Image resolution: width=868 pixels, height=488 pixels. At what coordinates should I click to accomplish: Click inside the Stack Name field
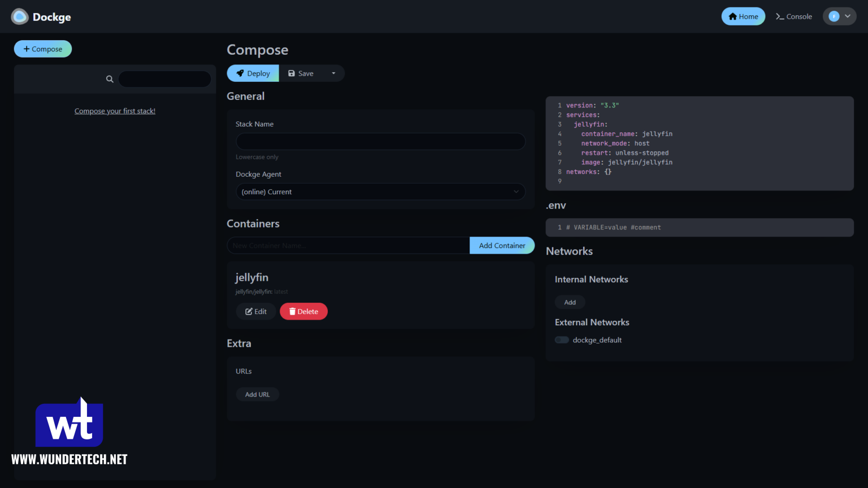pos(380,141)
